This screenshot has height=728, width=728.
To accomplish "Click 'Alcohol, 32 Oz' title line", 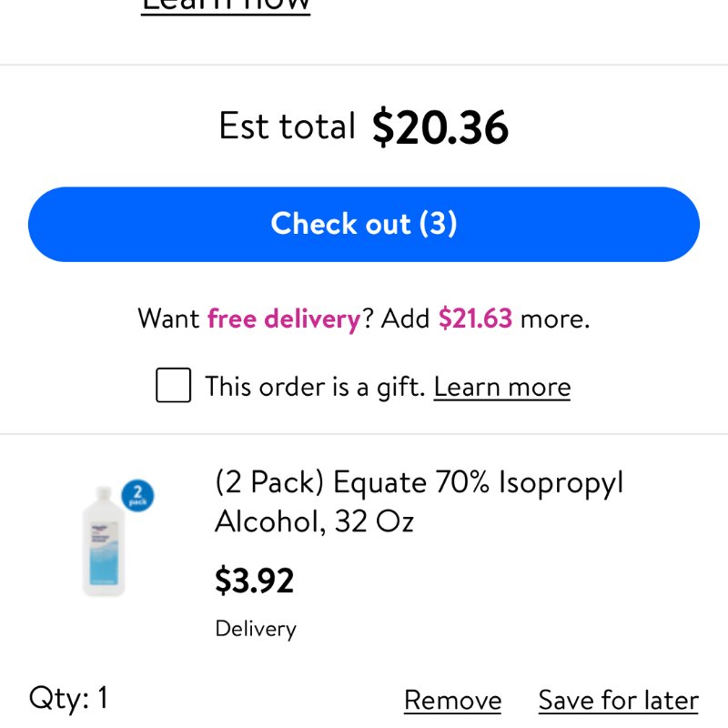I will tap(314, 521).
